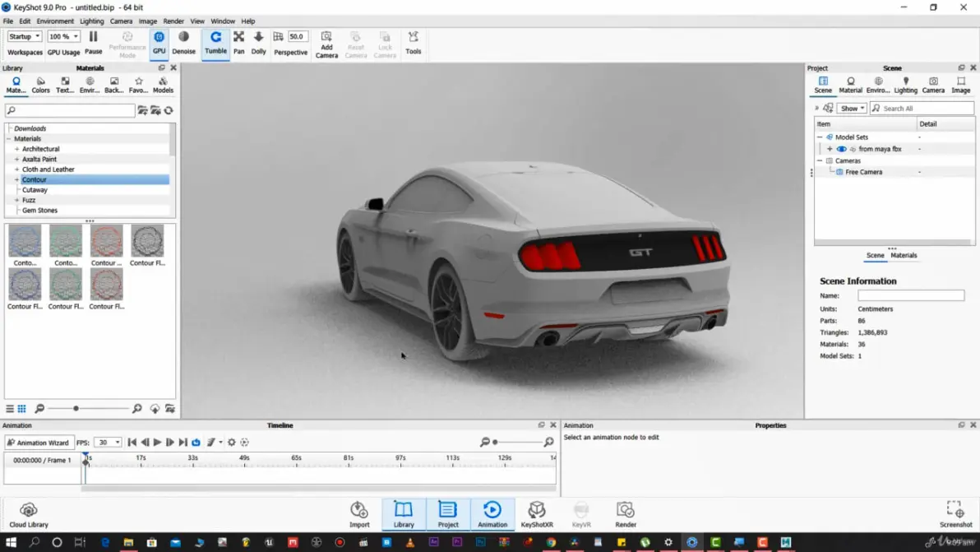Expand the Architectural materials folder
This screenshot has width=980, height=552.
(x=17, y=149)
